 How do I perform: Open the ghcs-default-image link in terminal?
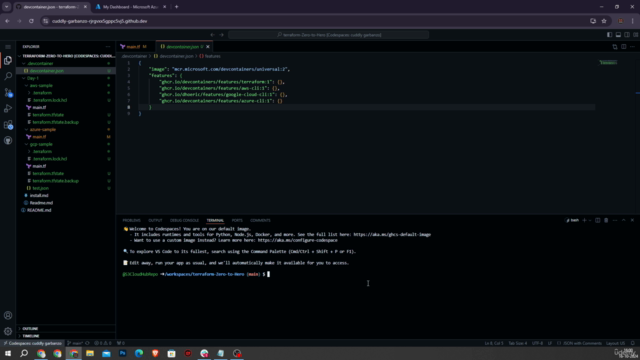click(392, 235)
